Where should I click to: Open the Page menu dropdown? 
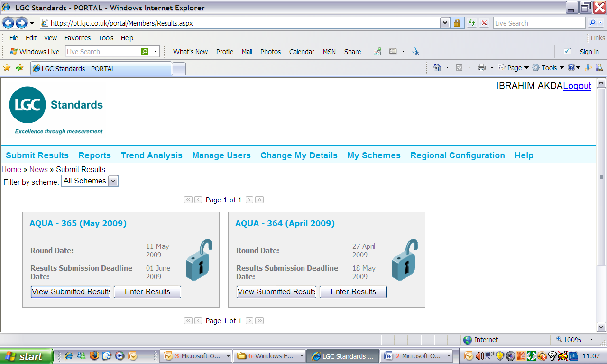(x=513, y=68)
